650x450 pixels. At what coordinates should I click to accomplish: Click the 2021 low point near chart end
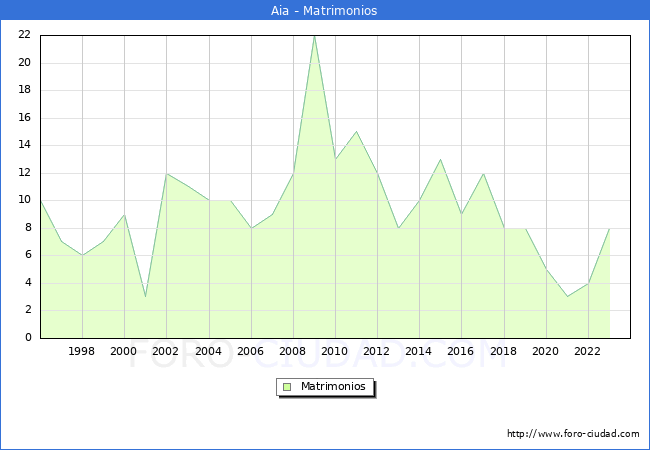(x=567, y=296)
